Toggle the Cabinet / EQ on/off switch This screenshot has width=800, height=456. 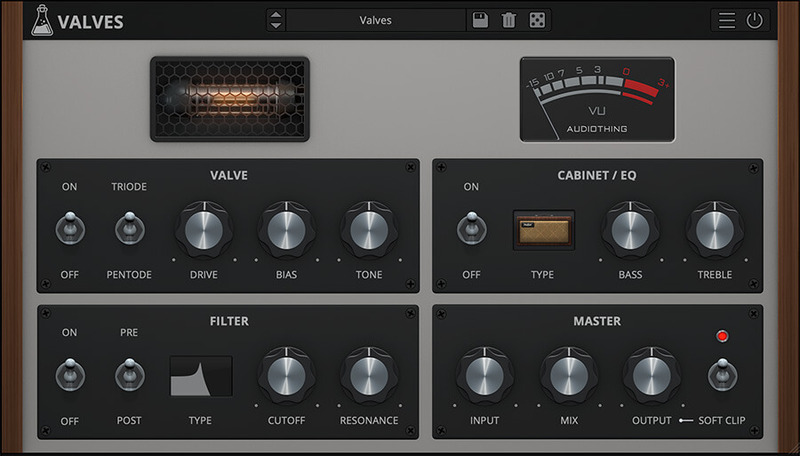(471, 230)
